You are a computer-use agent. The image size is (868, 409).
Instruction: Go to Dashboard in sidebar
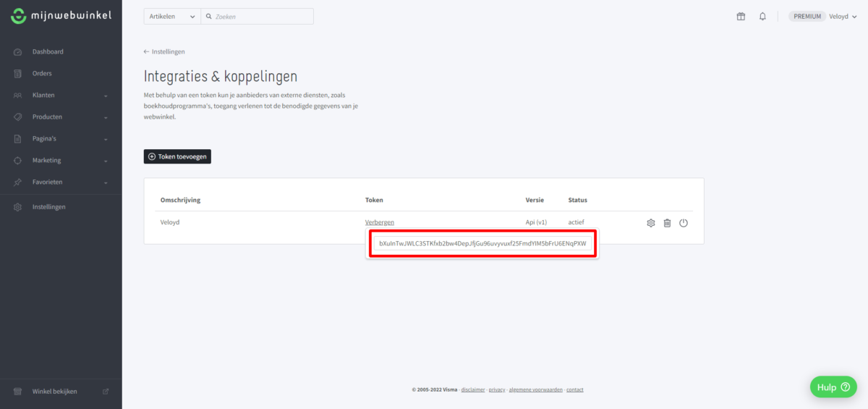tap(48, 52)
